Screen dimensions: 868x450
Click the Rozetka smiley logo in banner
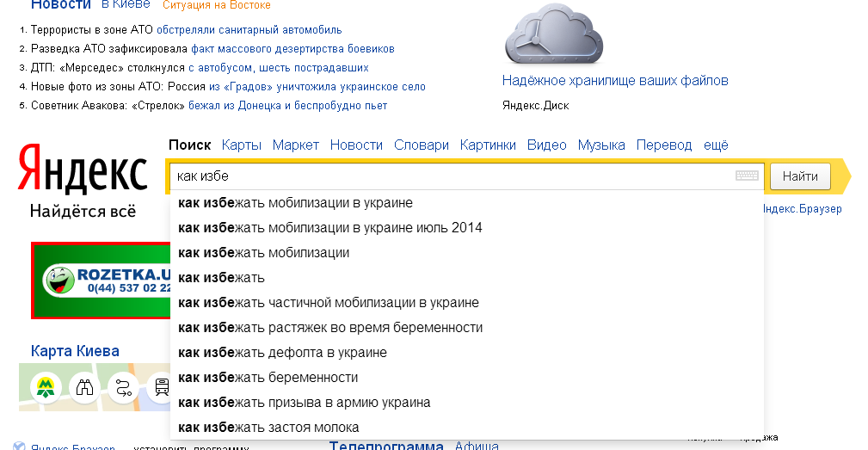click(59, 280)
